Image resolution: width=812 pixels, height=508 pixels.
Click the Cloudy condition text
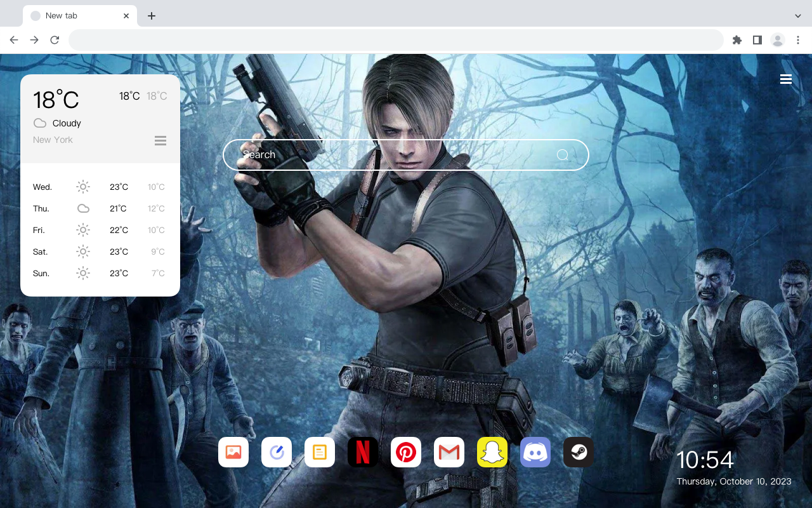point(67,123)
